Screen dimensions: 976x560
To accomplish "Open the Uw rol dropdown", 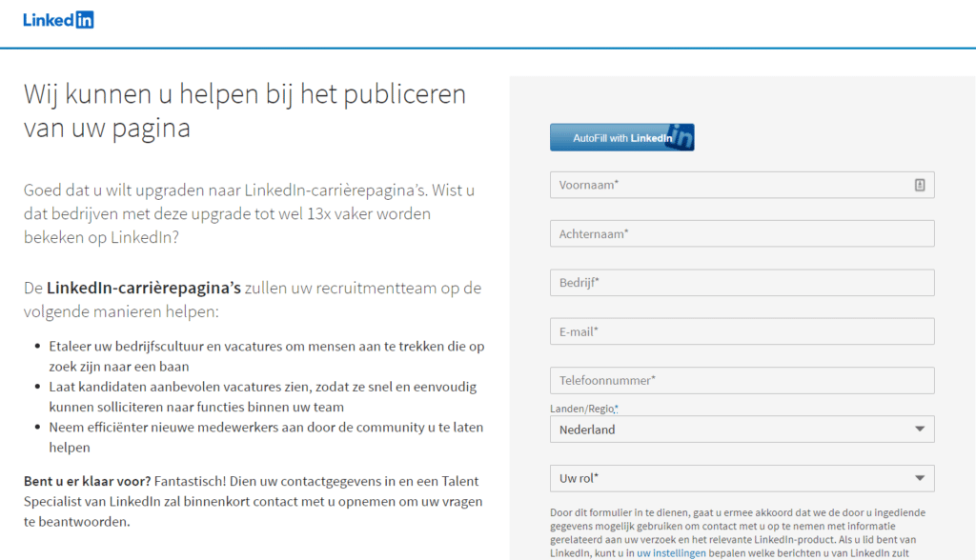I will point(742,478).
